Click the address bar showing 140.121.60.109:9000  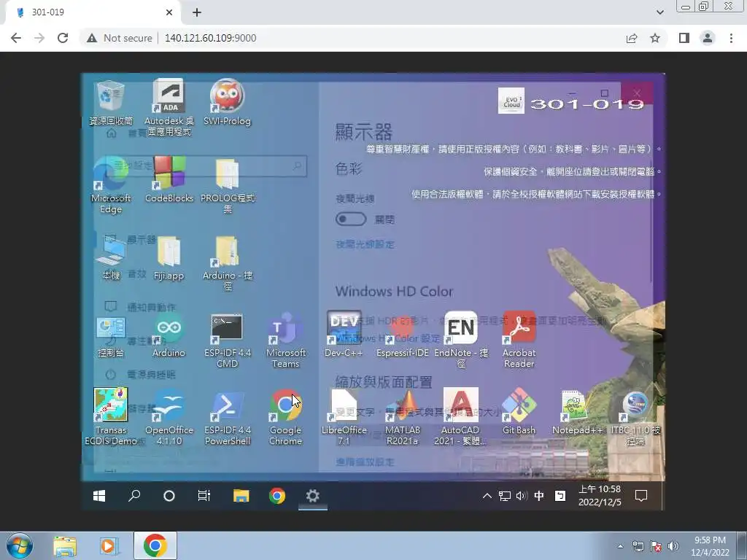click(210, 38)
